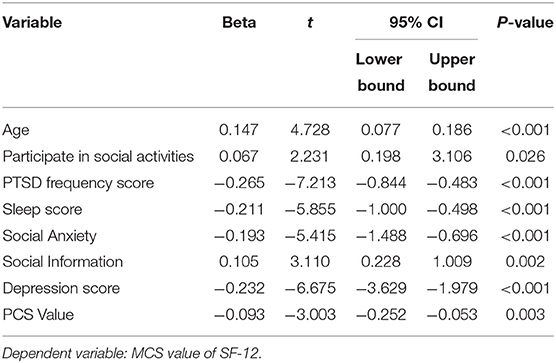Image resolution: width=556 pixels, height=363 pixels.
Task: Select the upper bound value 3.106
Action: [452, 156]
